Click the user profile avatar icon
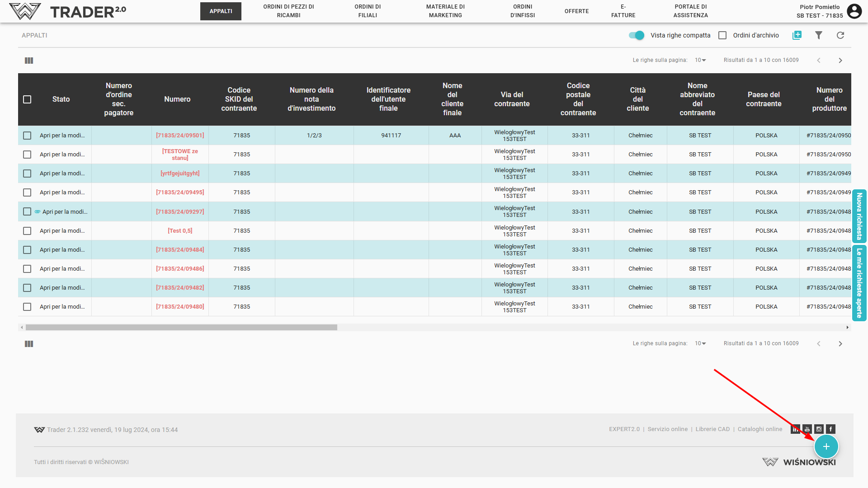This screenshot has height=488, width=868. (854, 11)
